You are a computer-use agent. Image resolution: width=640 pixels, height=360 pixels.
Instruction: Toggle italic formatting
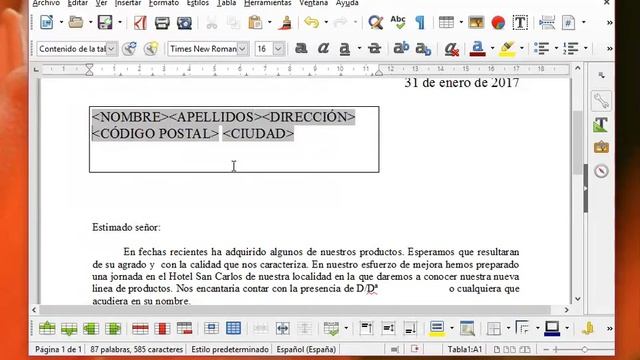[323, 49]
